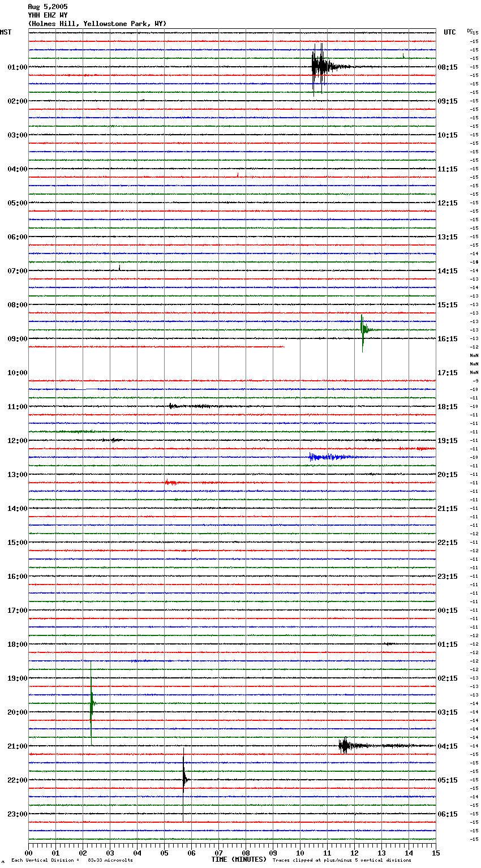This screenshot has height=868, width=481.
Task: Click minute tick label 09 on bottom axis
Action: point(273,853)
